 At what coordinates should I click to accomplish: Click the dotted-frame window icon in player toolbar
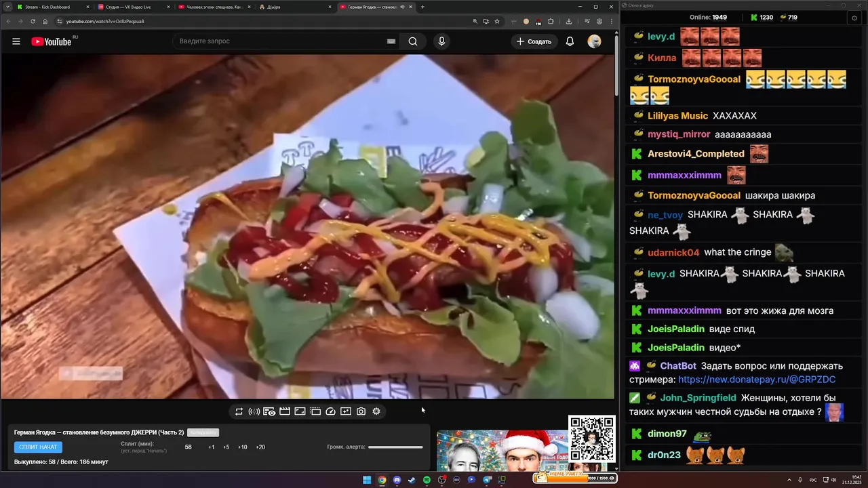pos(315,411)
